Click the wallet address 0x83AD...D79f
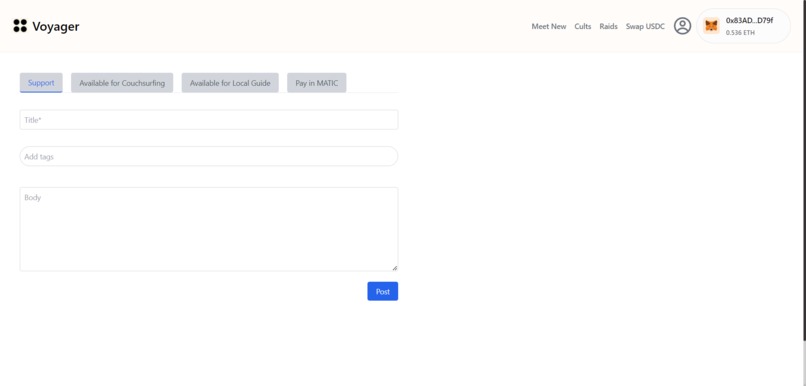This screenshot has height=386, width=806. (x=749, y=21)
